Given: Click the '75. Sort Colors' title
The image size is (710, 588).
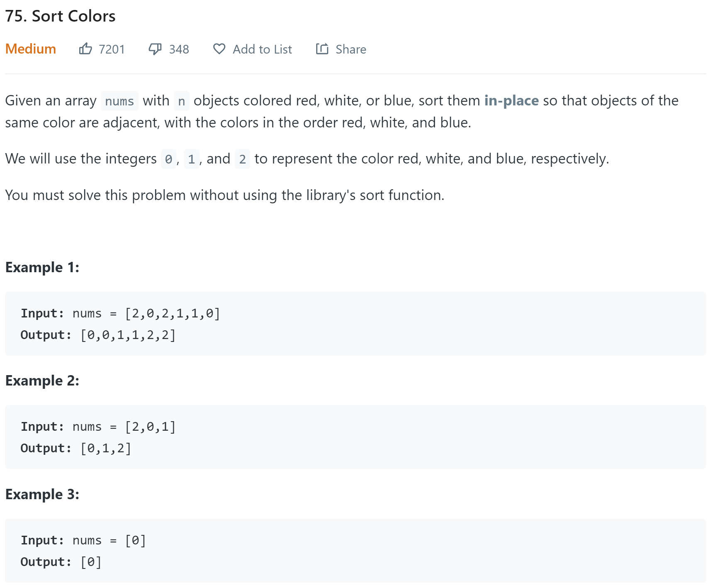Looking at the screenshot, I should click(x=60, y=16).
